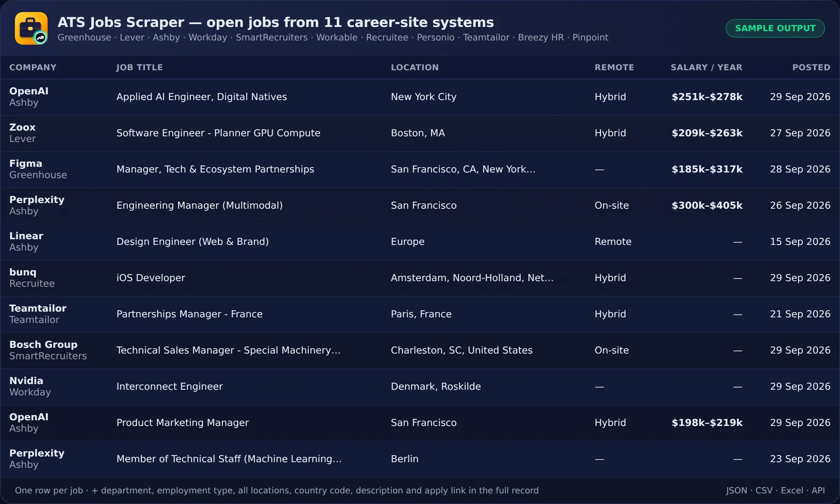This screenshot has width=840, height=504.
Task: Select the $300k-$405k salary cell
Action: (707, 206)
